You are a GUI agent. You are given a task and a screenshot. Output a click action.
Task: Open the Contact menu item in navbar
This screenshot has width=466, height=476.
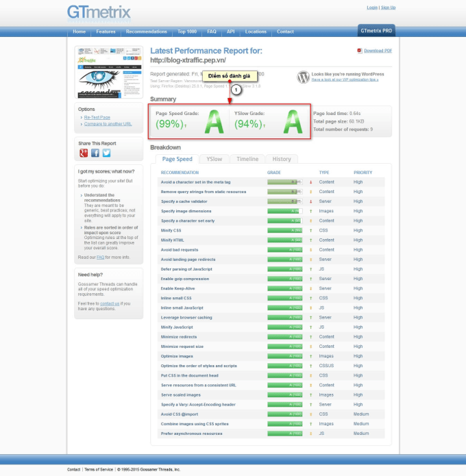point(285,32)
